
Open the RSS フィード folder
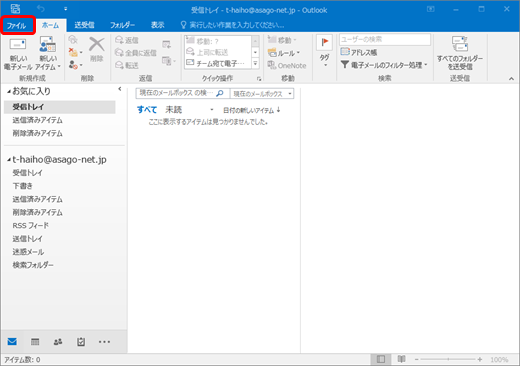(30, 225)
